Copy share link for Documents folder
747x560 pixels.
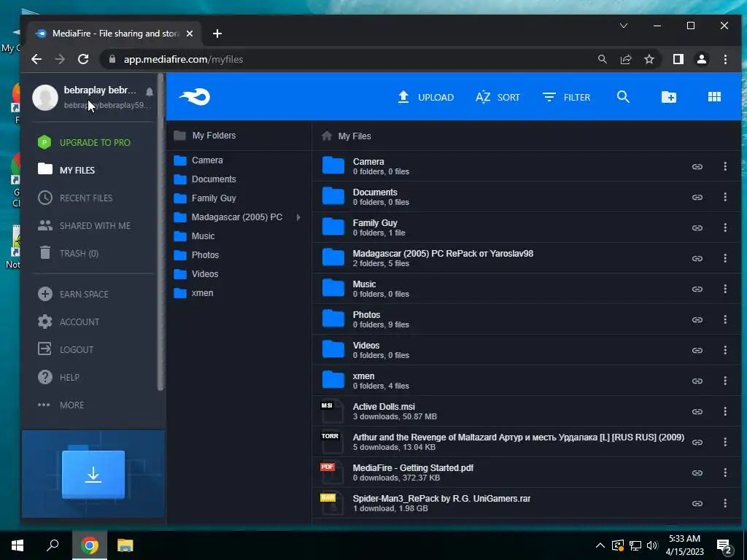pos(697,197)
